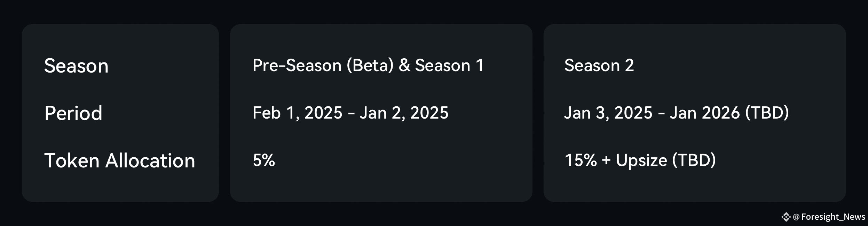Select the "Period" row label
Image resolution: width=868 pixels, height=226 pixels.
(73, 113)
